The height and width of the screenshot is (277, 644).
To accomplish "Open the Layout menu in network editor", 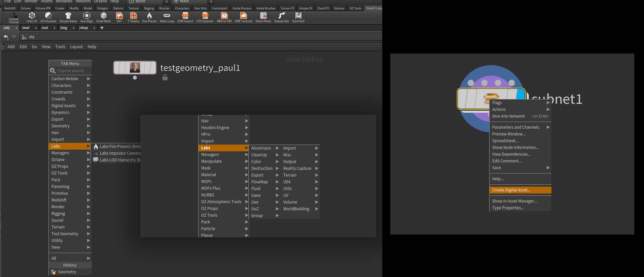I will (x=76, y=47).
